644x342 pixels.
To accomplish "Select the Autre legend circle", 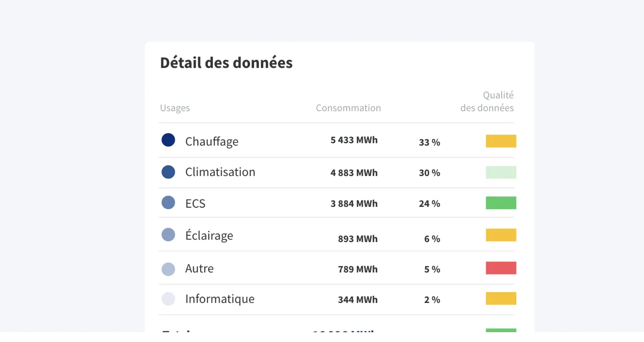I will click(x=168, y=268).
